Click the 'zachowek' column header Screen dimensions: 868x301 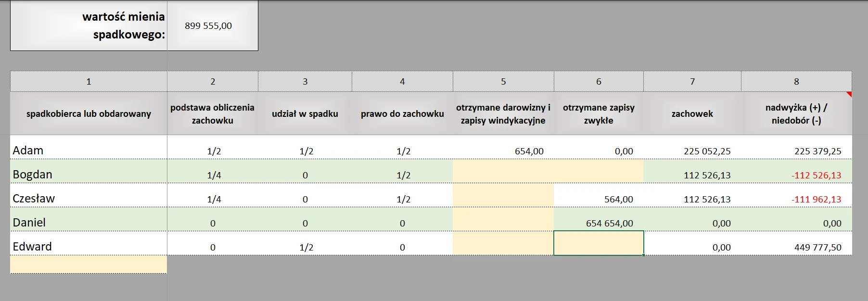(x=692, y=113)
